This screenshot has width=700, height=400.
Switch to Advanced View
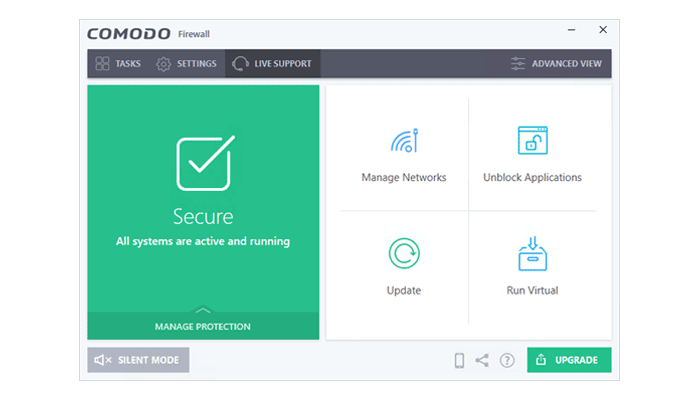[x=556, y=64]
